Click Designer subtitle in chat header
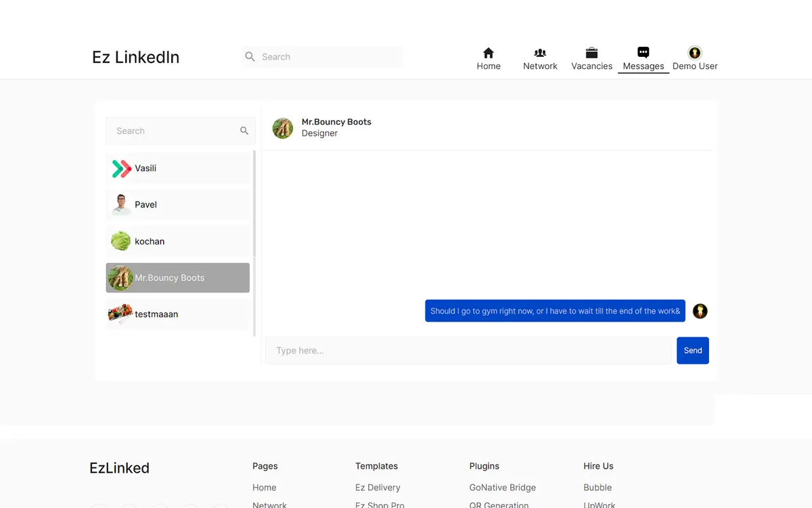This screenshot has width=812, height=508. (x=319, y=133)
